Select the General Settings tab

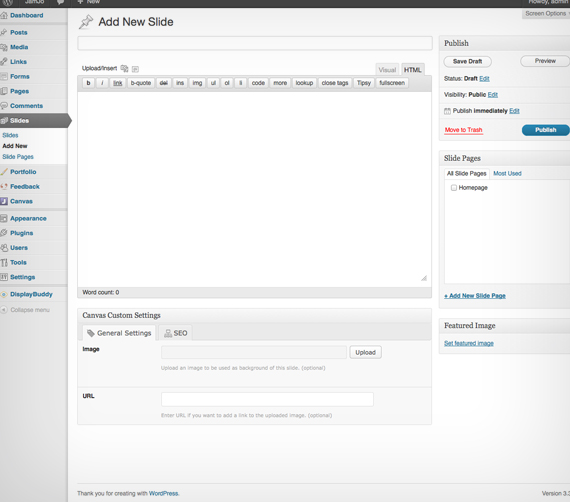[x=119, y=333]
